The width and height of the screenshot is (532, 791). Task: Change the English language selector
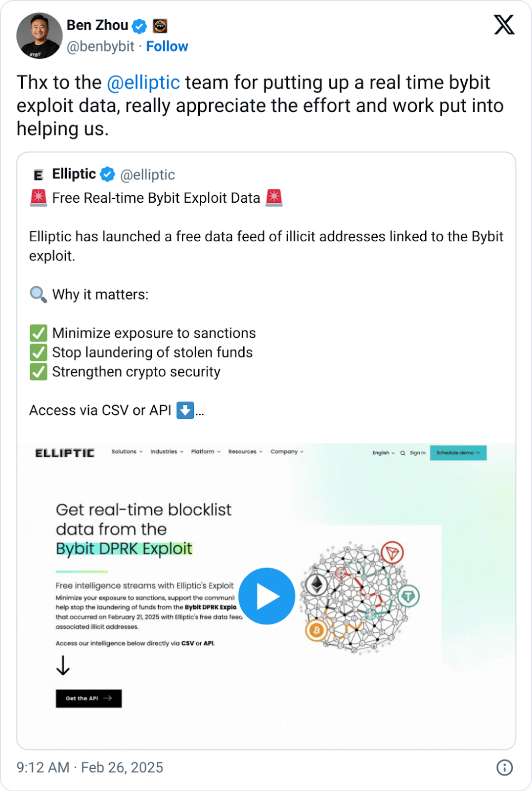pyautogui.click(x=383, y=453)
